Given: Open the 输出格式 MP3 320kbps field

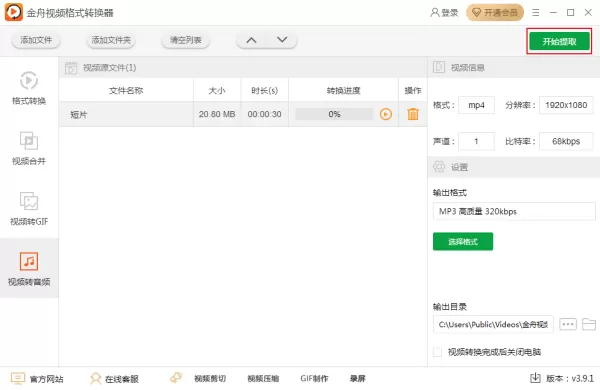Looking at the screenshot, I should point(514,211).
